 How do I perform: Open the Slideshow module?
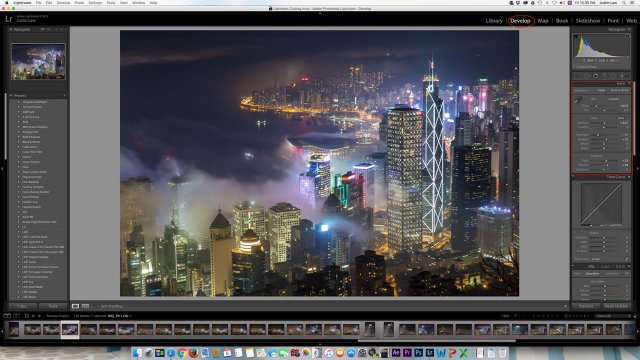588,21
